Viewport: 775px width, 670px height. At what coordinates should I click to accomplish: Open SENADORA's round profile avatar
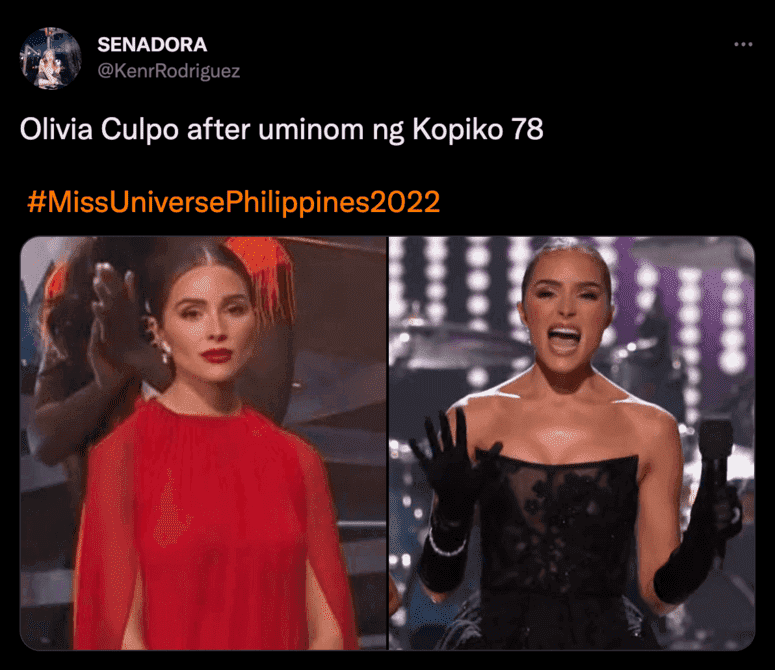click(50, 58)
